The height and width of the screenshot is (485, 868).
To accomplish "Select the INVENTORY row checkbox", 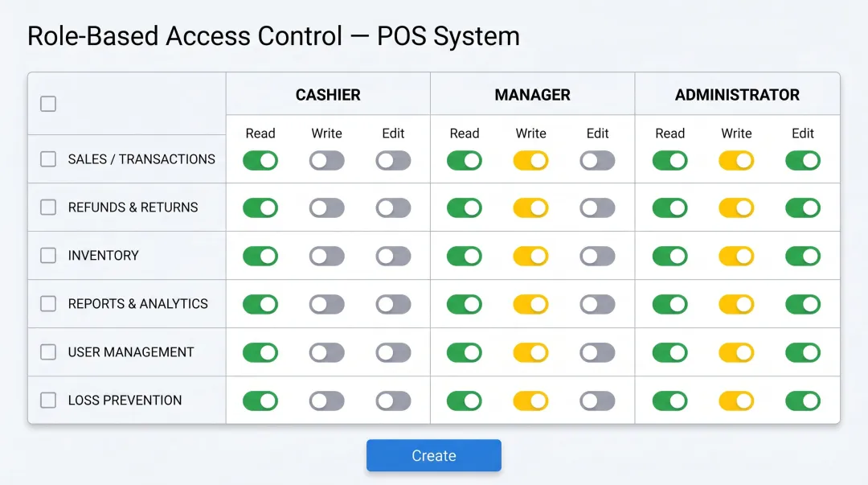I will point(47,256).
